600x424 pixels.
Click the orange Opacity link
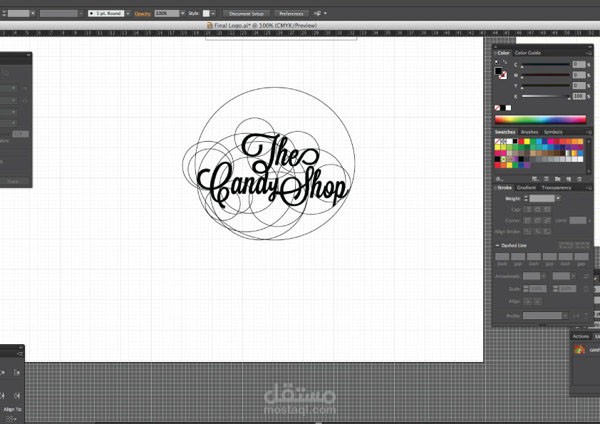pos(142,13)
